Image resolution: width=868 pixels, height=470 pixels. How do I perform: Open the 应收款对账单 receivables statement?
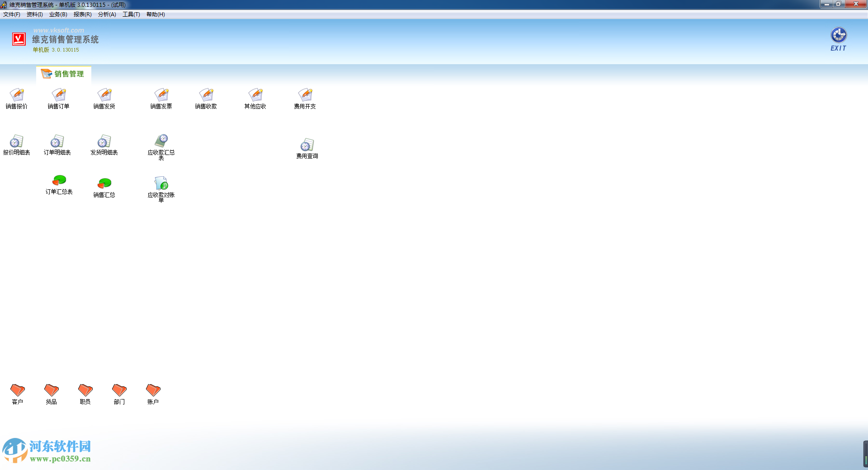[161, 189]
